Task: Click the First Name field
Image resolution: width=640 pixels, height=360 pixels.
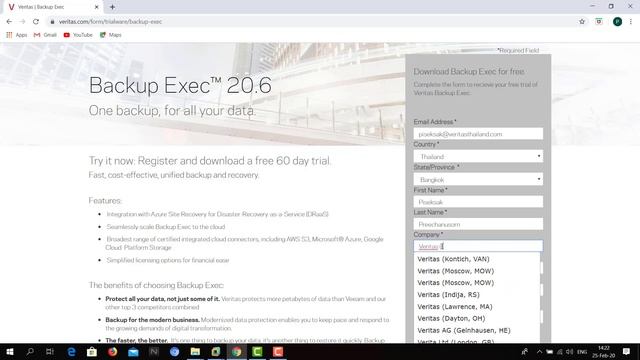Action: coord(478,202)
